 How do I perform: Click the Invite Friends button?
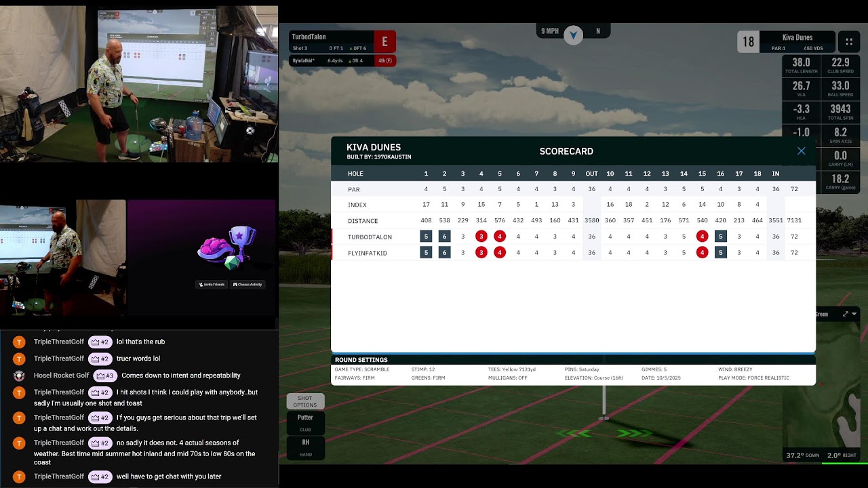pos(212,285)
